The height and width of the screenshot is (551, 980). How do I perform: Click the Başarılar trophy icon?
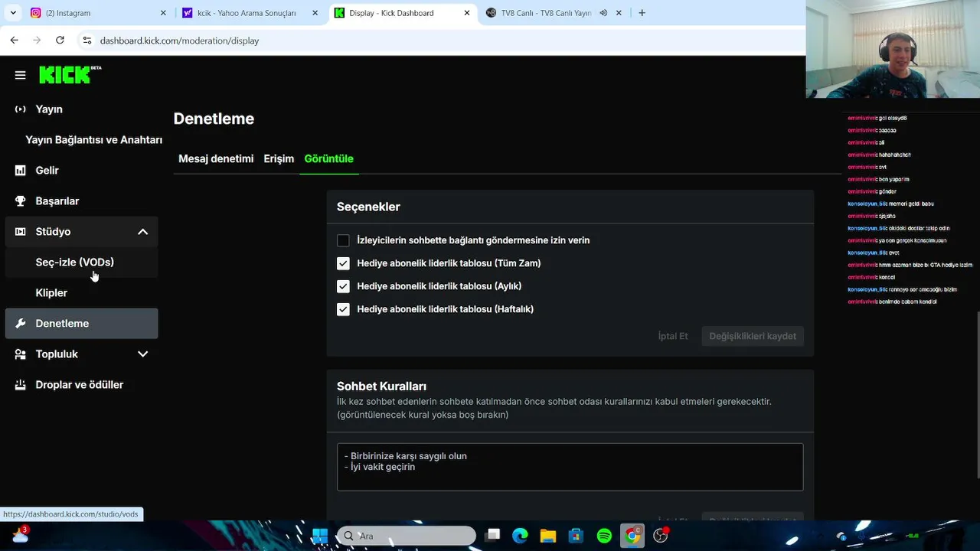pyautogui.click(x=21, y=201)
